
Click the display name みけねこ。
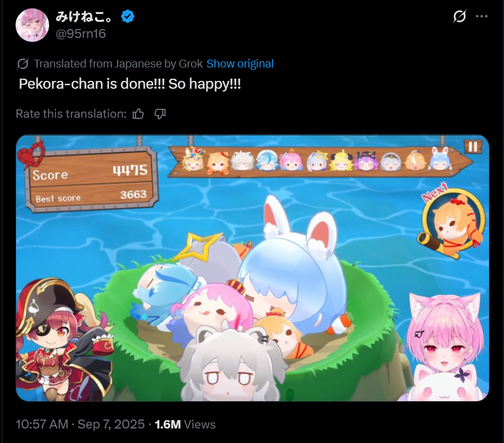click(x=84, y=16)
